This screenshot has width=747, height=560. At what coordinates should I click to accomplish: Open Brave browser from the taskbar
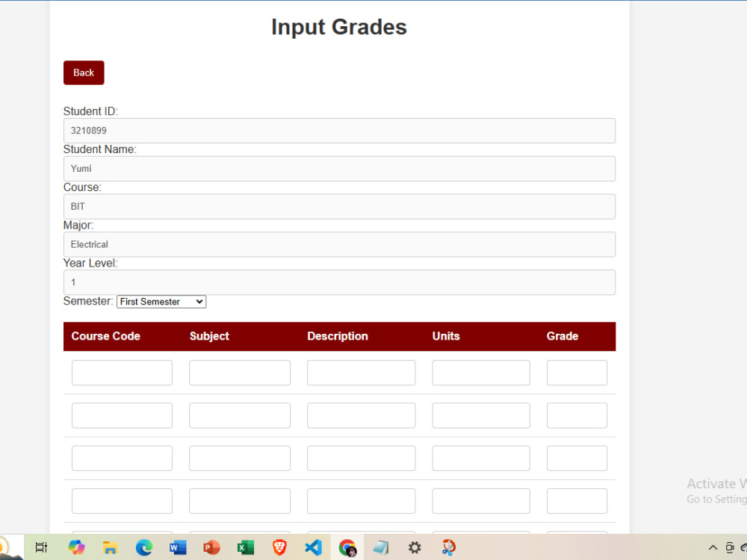click(x=279, y=547)
